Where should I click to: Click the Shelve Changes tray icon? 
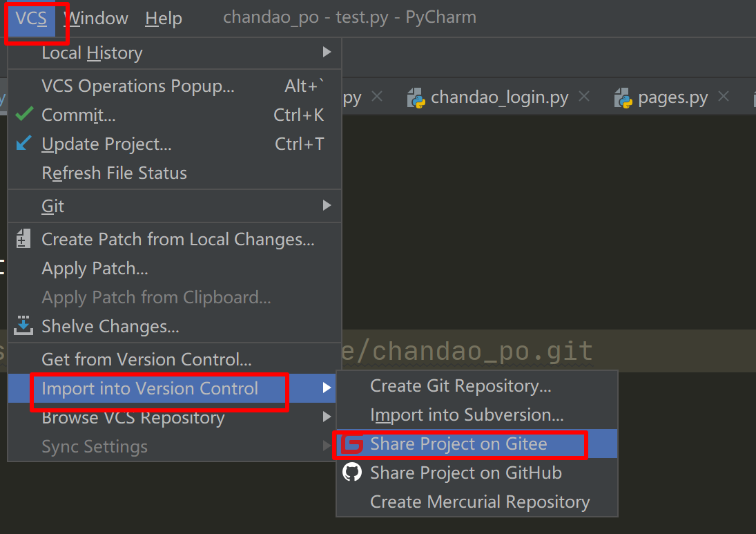coord(23,325)
